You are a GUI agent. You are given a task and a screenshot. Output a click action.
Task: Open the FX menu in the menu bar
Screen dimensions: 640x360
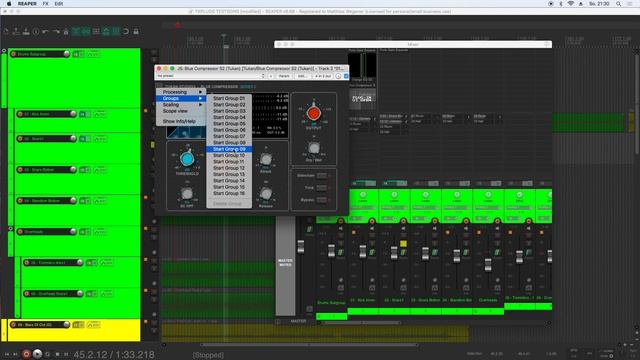tap(45, 4)
